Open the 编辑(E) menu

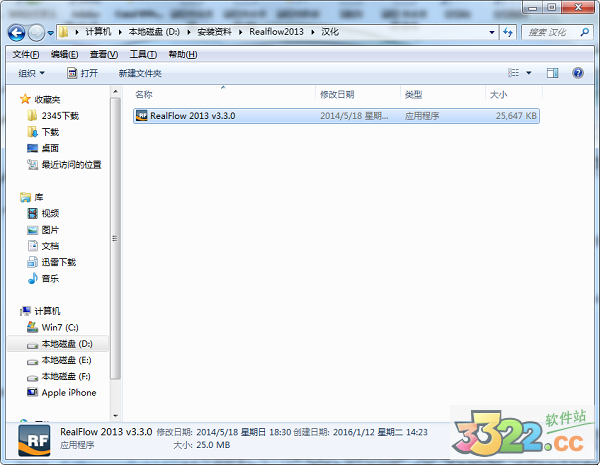pos(64,55)
